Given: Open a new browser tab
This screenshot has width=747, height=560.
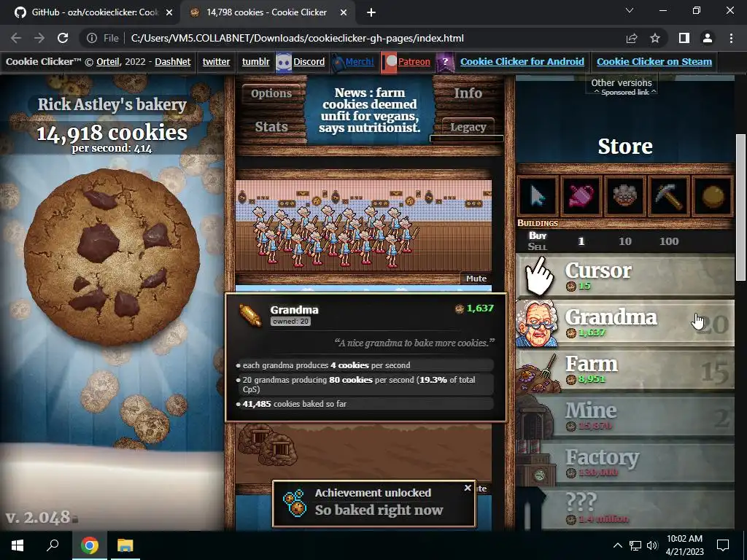Looking at the screenshot, I should tap(371, 12).
